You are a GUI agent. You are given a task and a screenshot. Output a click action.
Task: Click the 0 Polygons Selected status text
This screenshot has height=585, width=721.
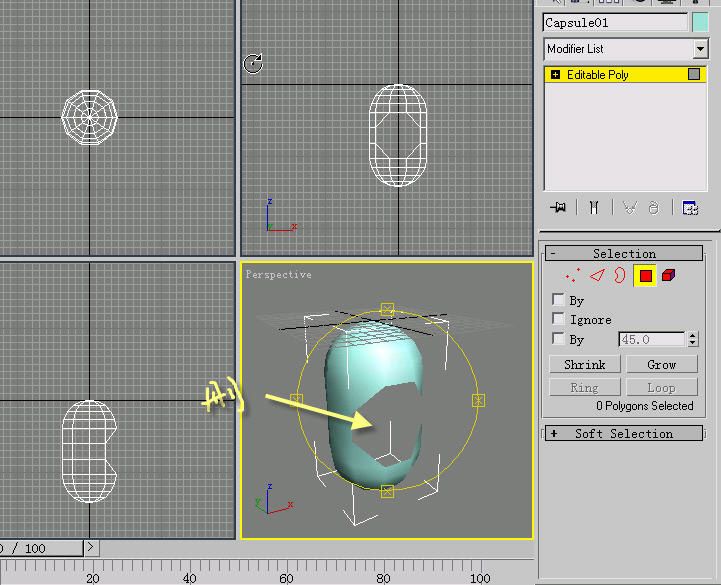[645, 406]
